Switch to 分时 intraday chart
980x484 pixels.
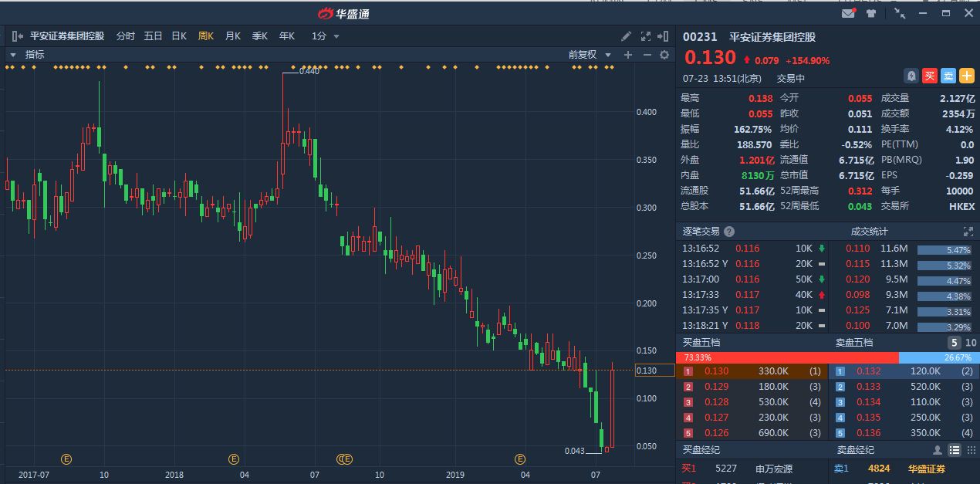125,36
